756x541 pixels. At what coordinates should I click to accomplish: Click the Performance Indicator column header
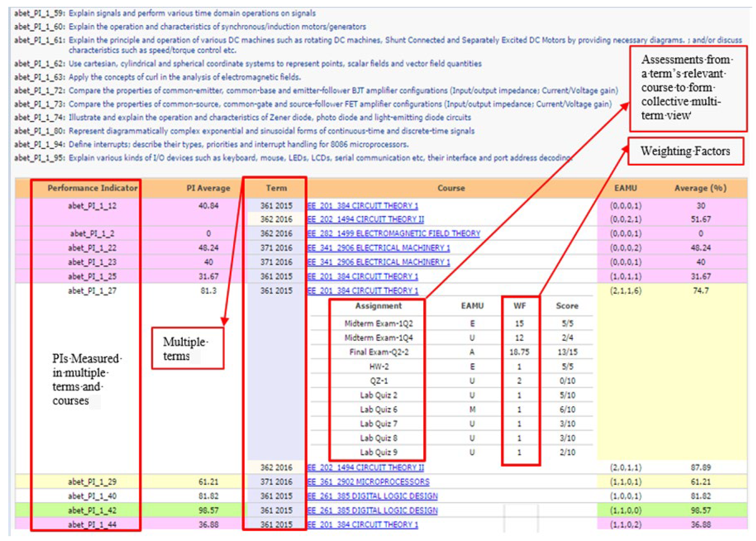pyautogui.click(x=92, y=188)
